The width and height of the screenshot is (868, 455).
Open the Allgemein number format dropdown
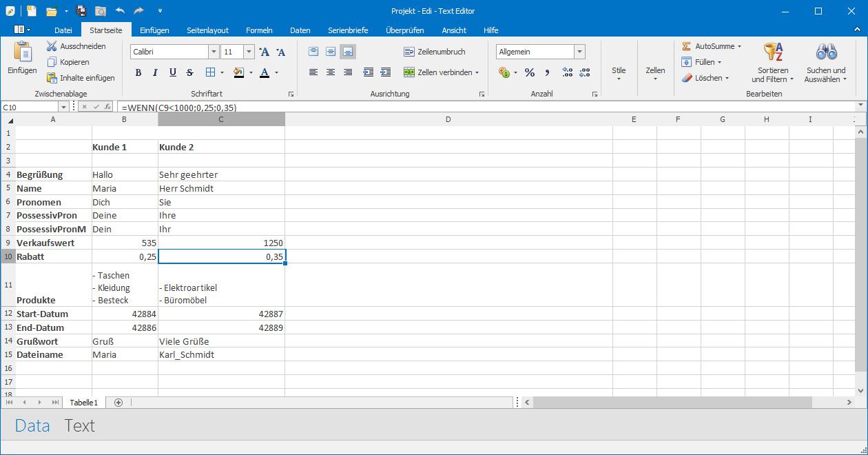point(580,52)
